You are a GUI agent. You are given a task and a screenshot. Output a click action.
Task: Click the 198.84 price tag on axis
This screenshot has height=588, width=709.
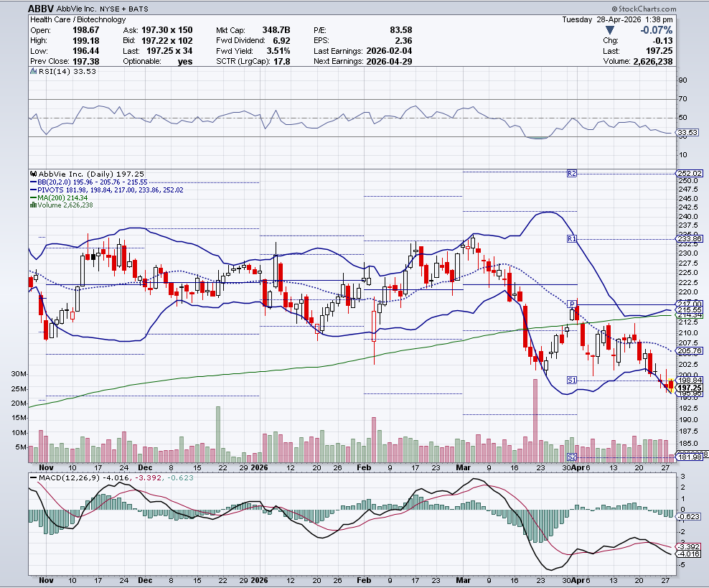coord(690,380)
